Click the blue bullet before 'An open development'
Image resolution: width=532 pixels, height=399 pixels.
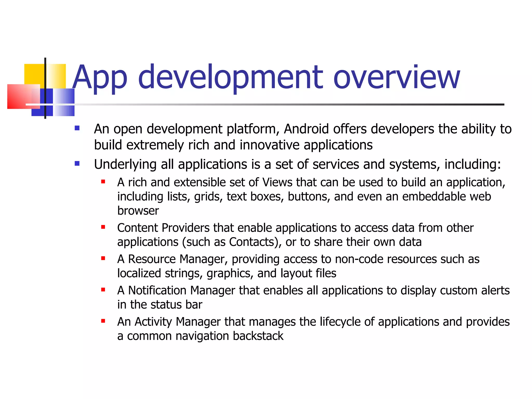[77, 128]
